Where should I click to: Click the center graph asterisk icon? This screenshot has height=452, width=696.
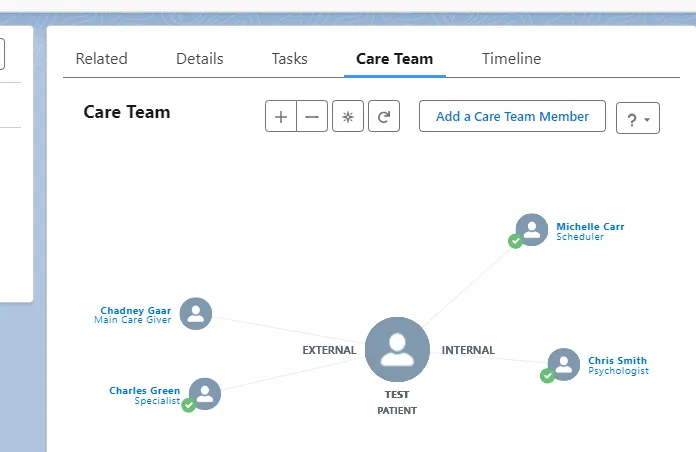[x=348, y=116]
